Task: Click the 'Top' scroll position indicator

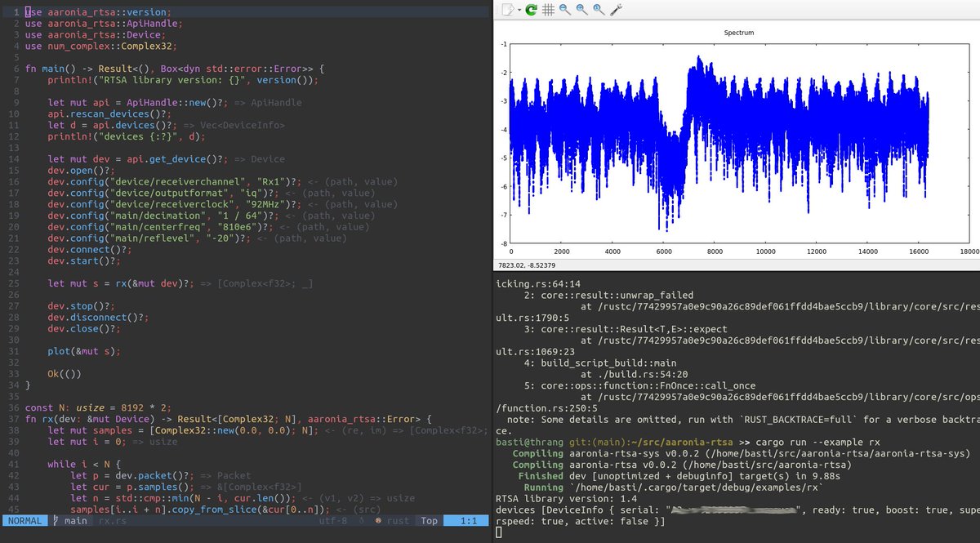Action: click(x=430, y=520)
